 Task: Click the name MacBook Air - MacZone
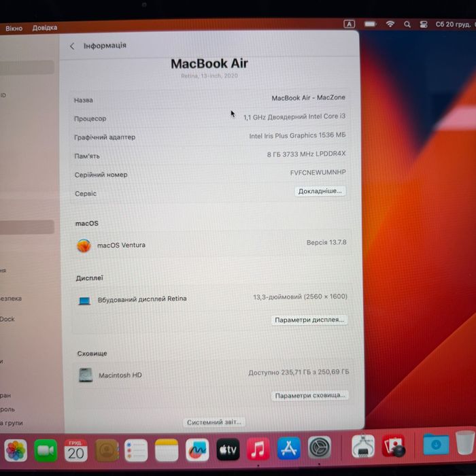tap(308, 98)
